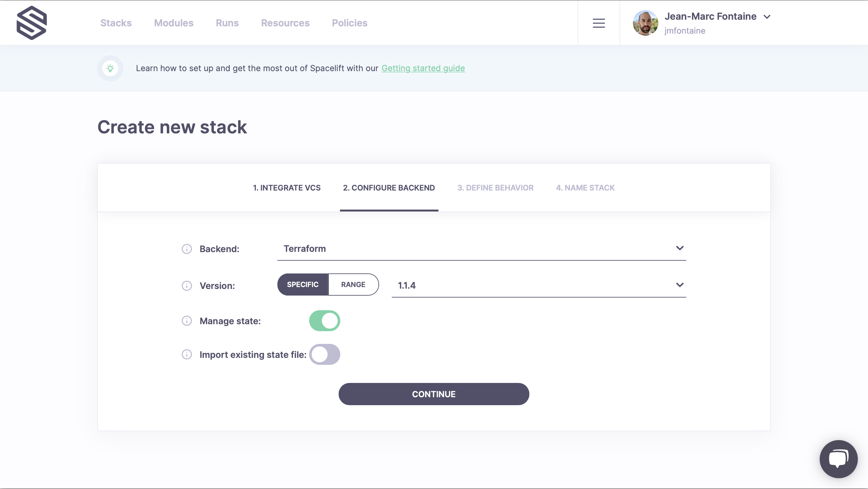Screen dimensions: 868x489
Task: Click the Spacelift logo icon
Action: (x=32, y=23)
